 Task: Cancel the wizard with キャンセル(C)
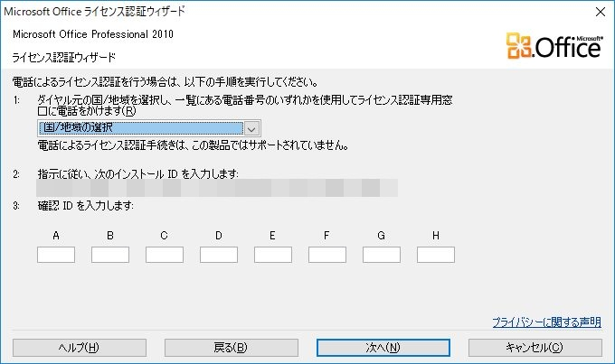(535, 347)
